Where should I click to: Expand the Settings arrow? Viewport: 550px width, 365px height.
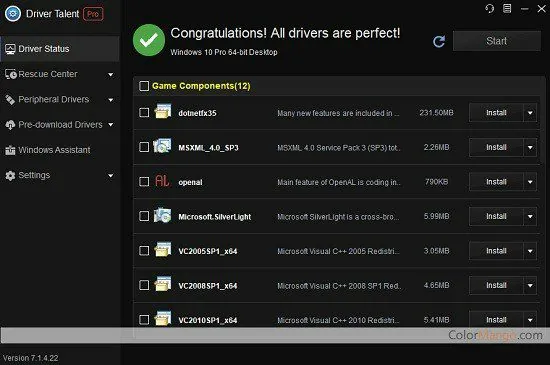[110, 175]
